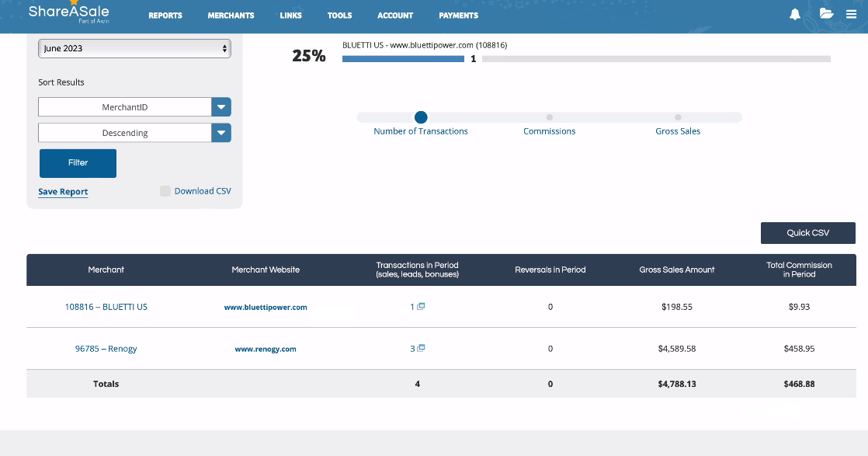Click the $458.95 commission value
Screen dimensions: 868x456
tap(799, 349)
